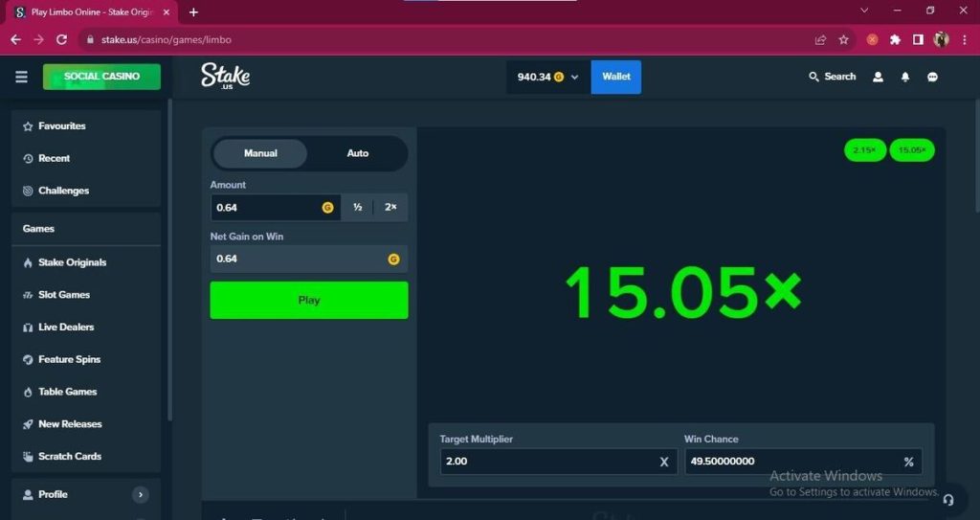Halve the bet amount
The width and height of the screenshot is (980, 520).
click(x=358, y=207)
